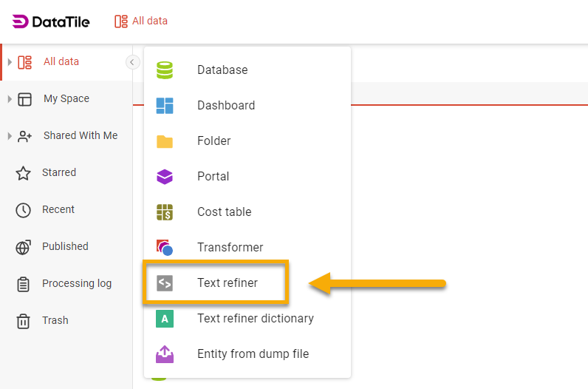The image size is (588, 389).
Task: Open Starred in the sidebar
Action: pyautogui.click(x=58, y=172)
